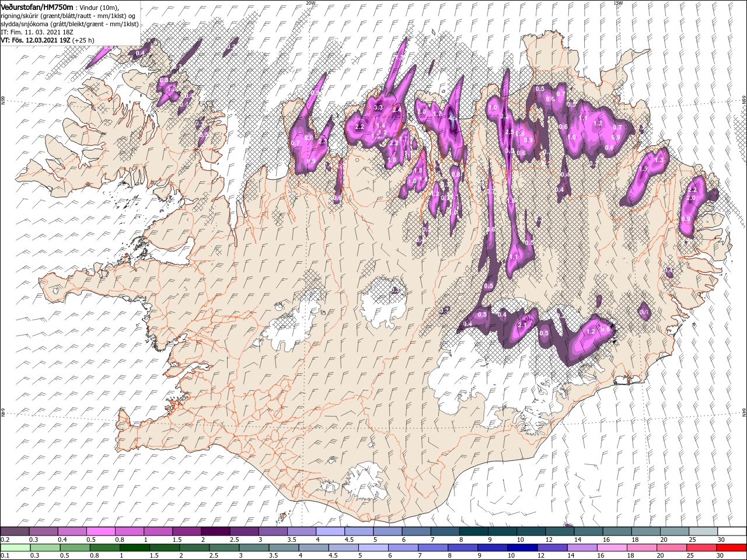Click the '(+25 h)' forecast offset text
The image size is (747, 560).
tap(83, 40)
